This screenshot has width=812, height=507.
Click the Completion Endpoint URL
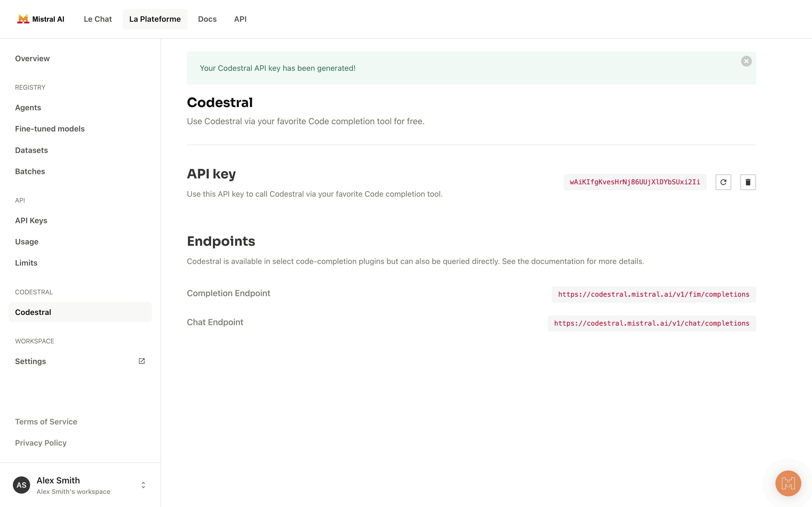(653, 295)
